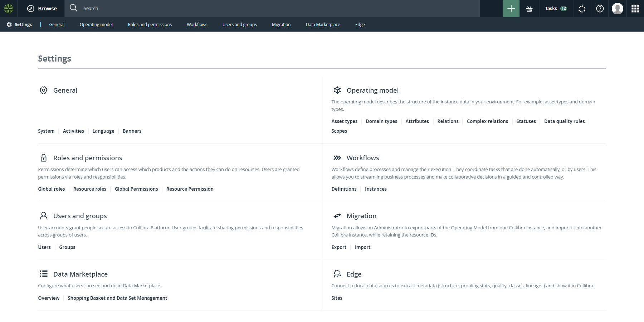This screenshot has width=644, height=322.
Task: Click the Collibra logo in top-left corner
Action: [9, 9]
